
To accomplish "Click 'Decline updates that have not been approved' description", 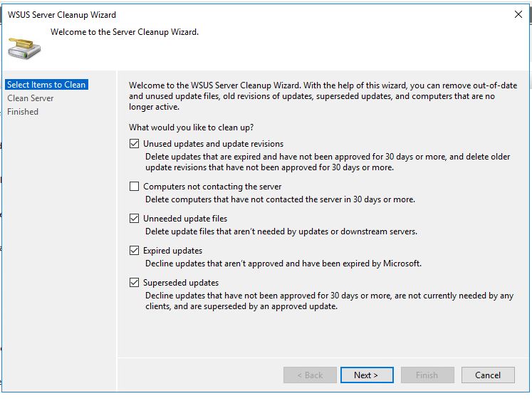I will pyautogui.click(x=330, y=301).
